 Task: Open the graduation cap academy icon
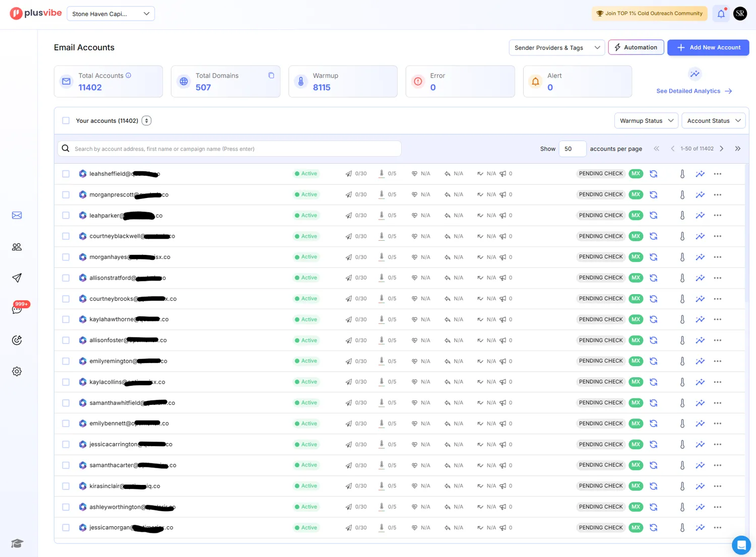(x=17, y=543)
